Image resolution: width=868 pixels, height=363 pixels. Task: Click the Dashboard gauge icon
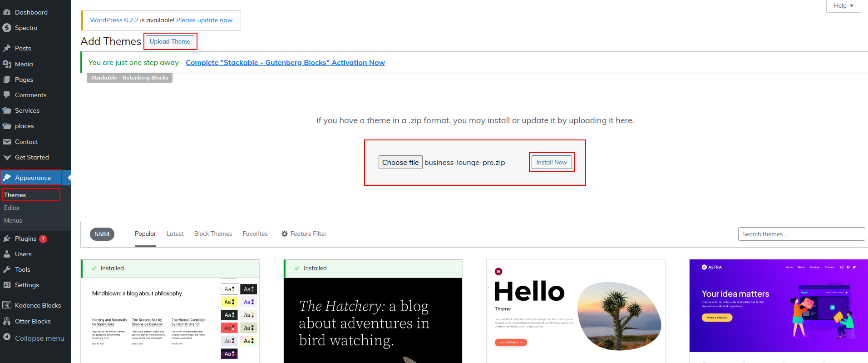[x=7, y=12]
